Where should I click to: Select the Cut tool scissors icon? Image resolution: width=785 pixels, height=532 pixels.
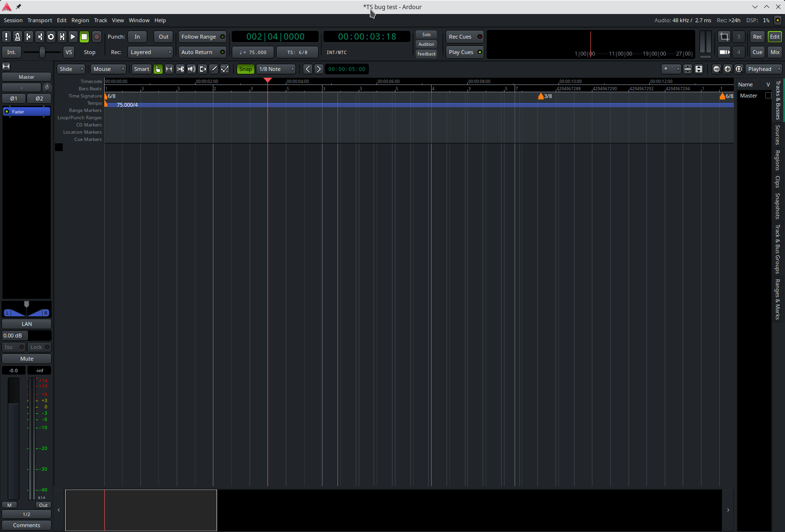click(x=180, y=69)
